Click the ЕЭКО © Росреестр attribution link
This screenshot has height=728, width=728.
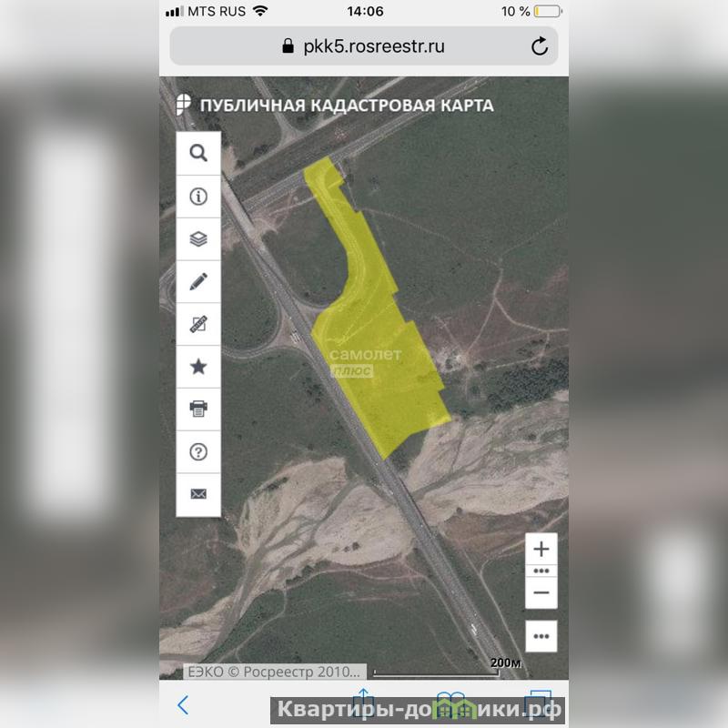pos(276,672)
